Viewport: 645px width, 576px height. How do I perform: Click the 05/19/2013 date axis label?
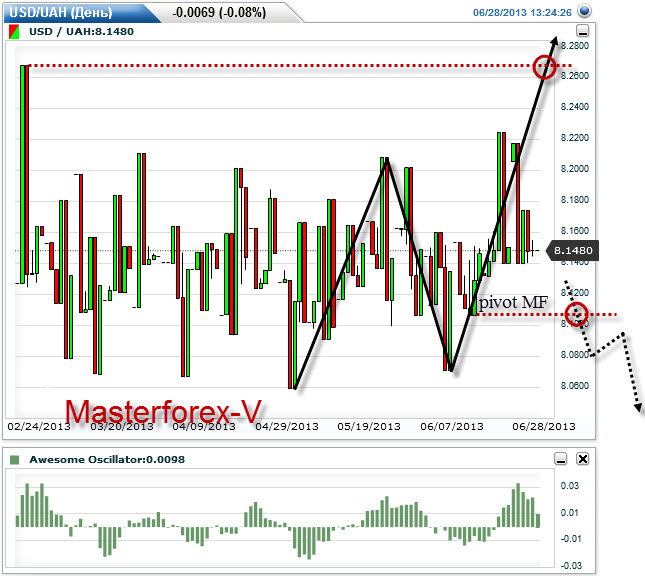(368, 426)
